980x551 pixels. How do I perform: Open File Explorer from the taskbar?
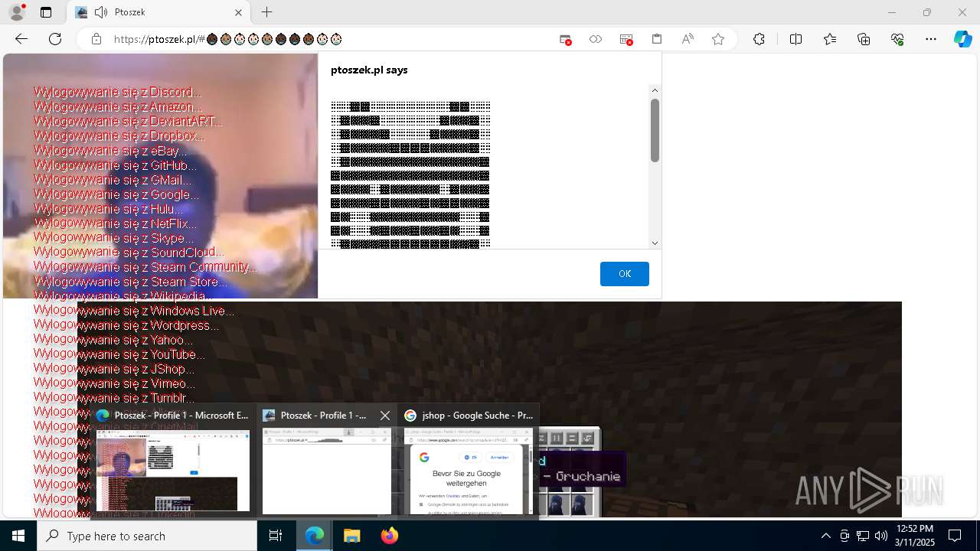(351, 536)
